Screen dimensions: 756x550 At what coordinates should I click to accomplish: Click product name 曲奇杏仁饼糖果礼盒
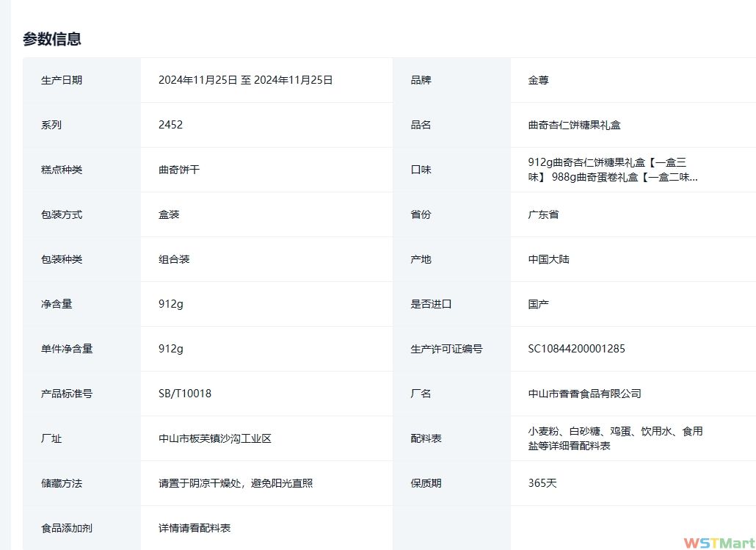point(574,125)
